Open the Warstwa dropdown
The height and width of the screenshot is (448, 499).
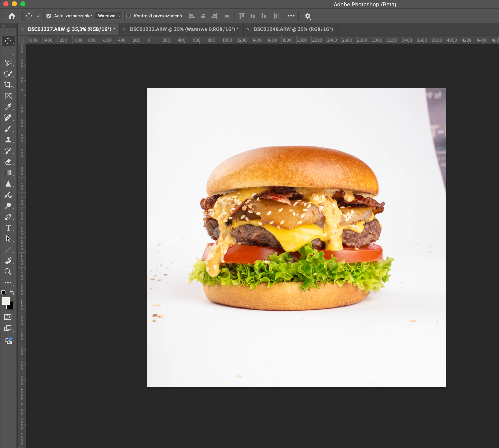[x=109, y=16]
